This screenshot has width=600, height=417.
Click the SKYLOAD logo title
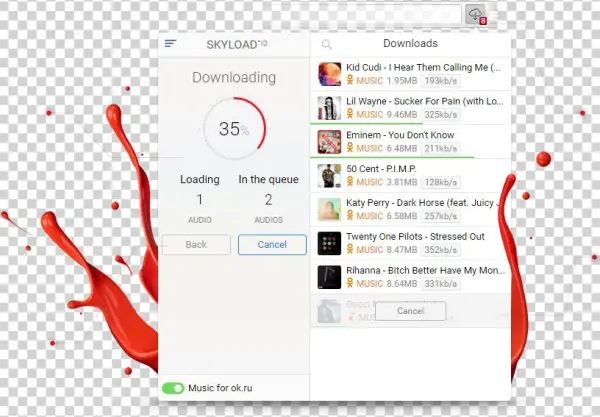[x=237, y=44]
